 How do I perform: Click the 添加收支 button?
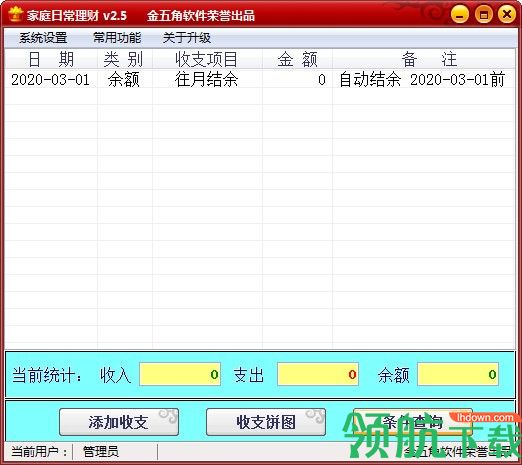119,422
